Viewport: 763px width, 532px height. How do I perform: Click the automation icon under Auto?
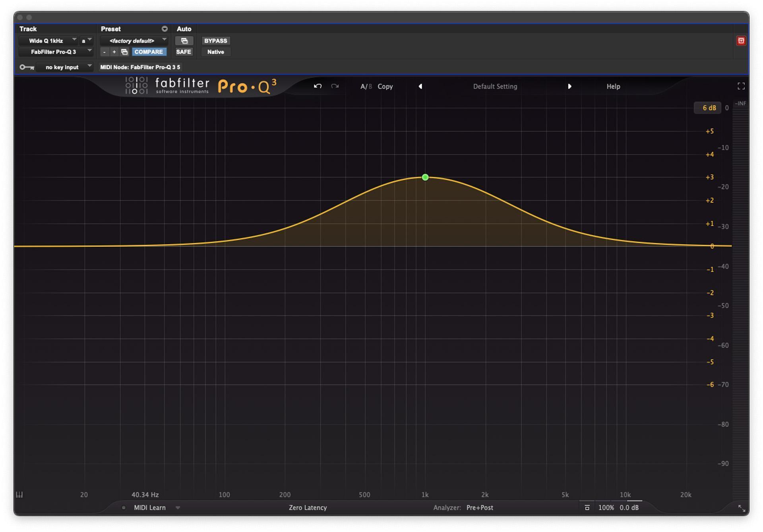point(184,41)
